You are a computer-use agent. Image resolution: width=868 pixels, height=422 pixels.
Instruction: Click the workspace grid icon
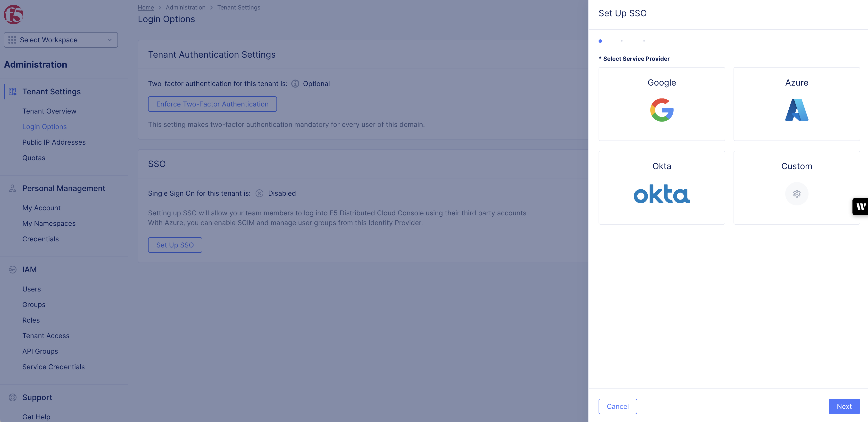(x=12, y=40)
